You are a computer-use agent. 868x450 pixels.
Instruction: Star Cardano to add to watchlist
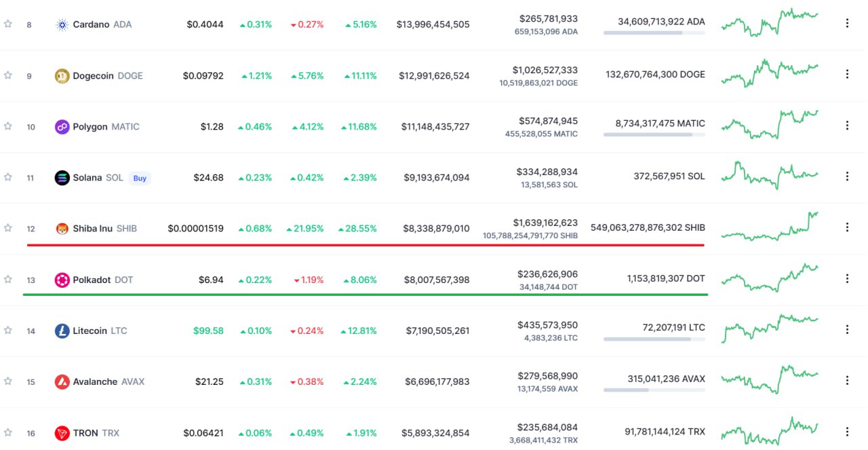click(8, 24)
